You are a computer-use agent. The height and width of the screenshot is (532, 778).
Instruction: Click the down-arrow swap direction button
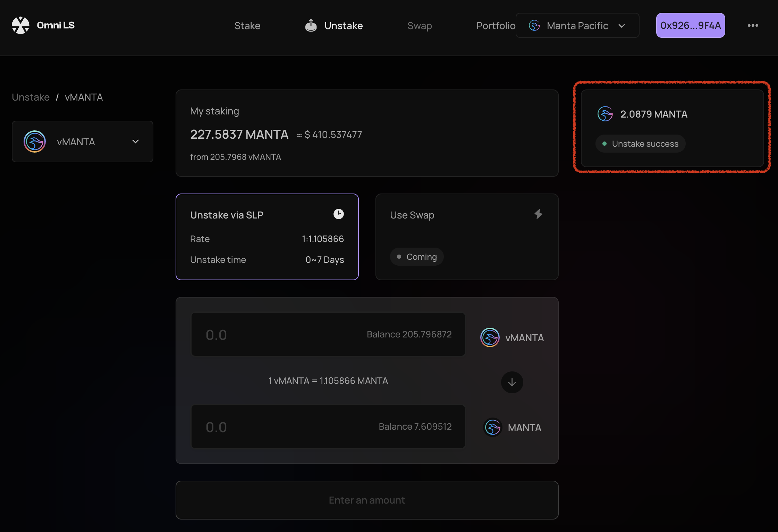point(512,382)
